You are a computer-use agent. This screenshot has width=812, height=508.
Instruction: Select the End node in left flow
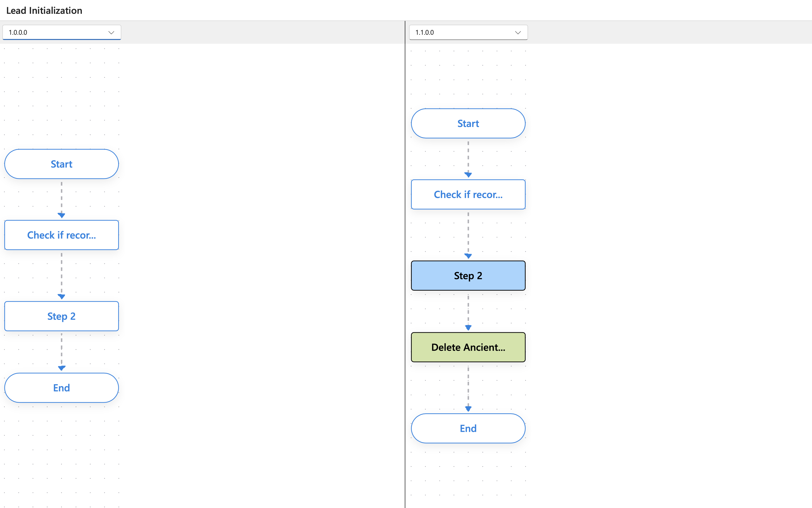(61, 388)
